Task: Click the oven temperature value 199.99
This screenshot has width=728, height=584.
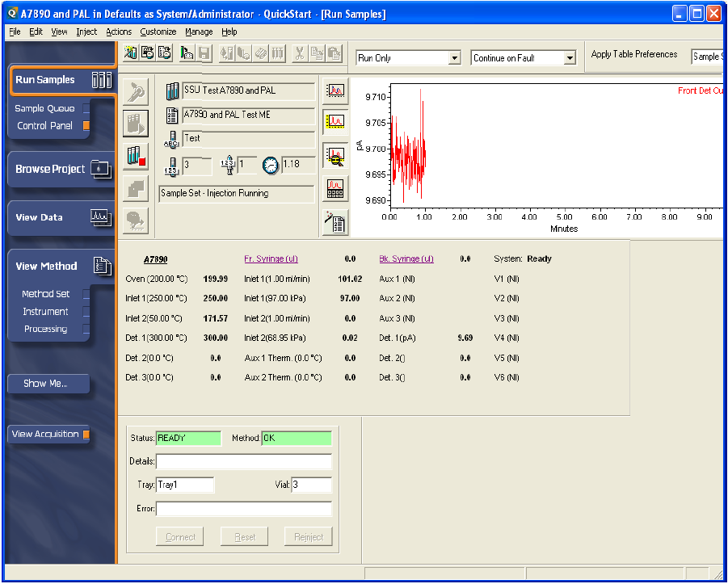Action: click(216, 279)
